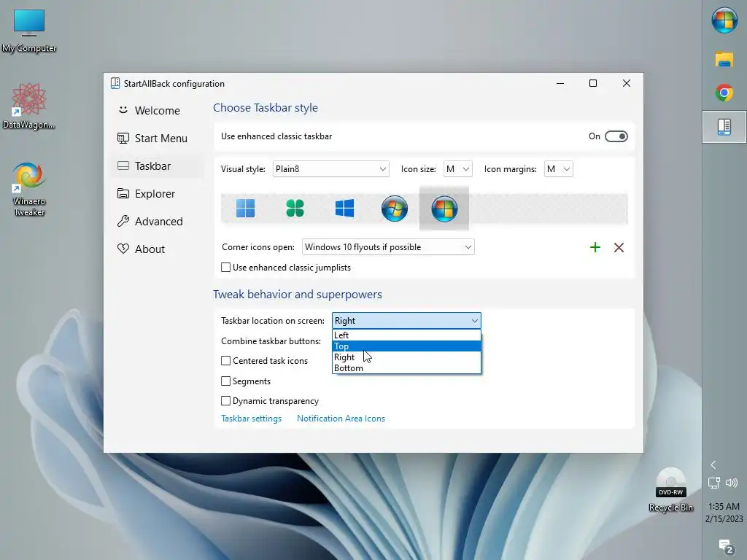This screenshot has height=560, width=747.
Task: Open the Visual style Plain8 dropdown
Action: click(x=330, y=169)
